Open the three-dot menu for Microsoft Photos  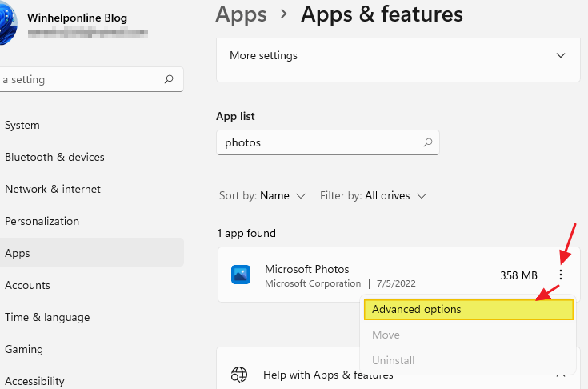tap(561, 275)
